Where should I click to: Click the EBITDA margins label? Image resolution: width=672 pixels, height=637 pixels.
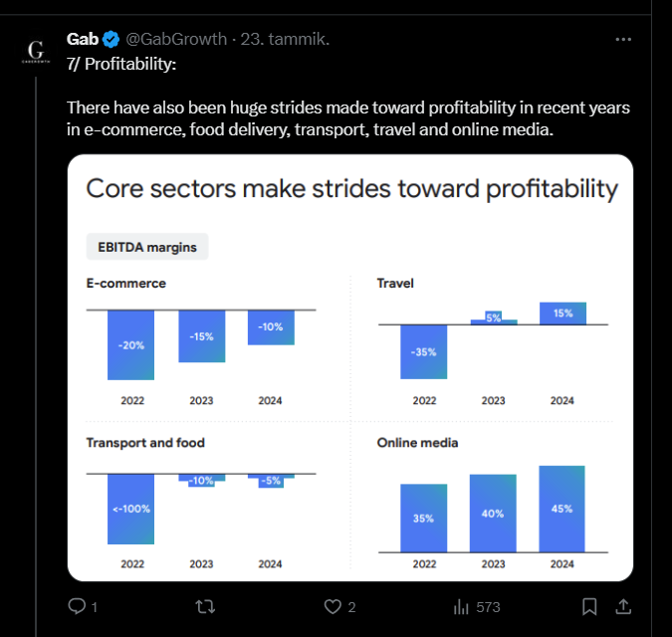pyautogui.click(x=147, y=247)
